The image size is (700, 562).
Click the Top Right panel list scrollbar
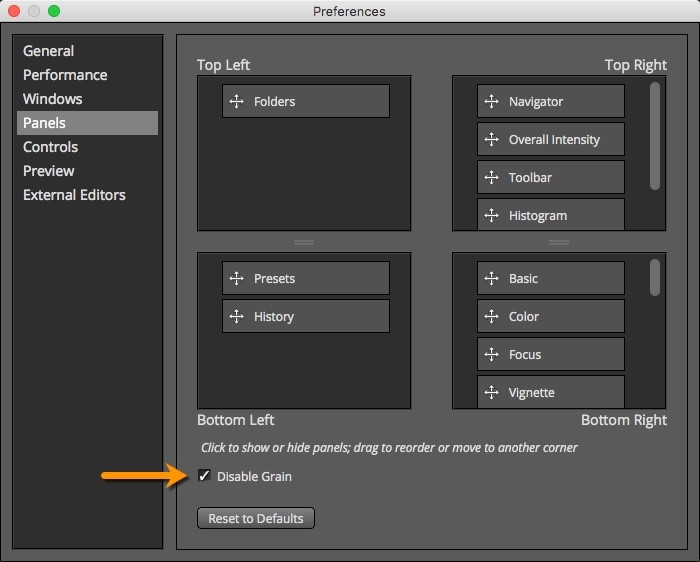[655, 135]
